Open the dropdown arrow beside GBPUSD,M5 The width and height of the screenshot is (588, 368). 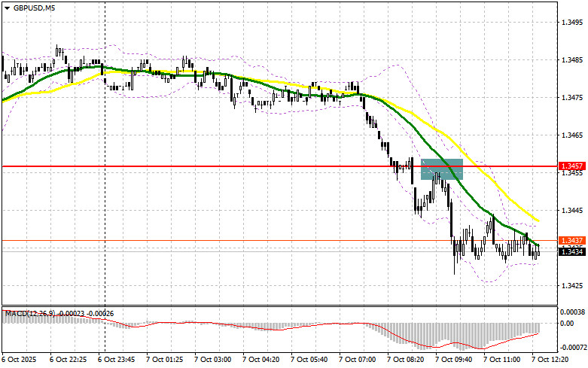point(7,8)
